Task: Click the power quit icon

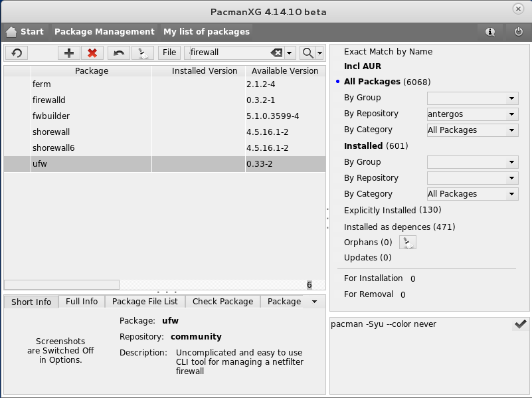Action: pyautogui.click(x=519, y=31)
